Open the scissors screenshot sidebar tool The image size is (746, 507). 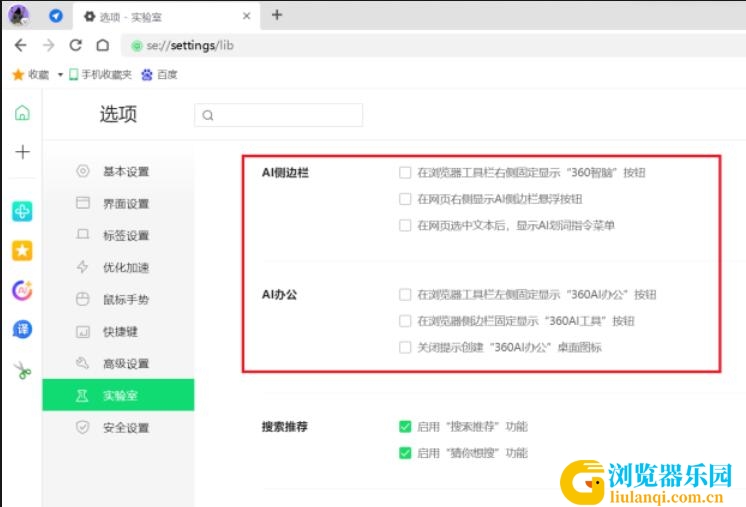tap(22, 370)
